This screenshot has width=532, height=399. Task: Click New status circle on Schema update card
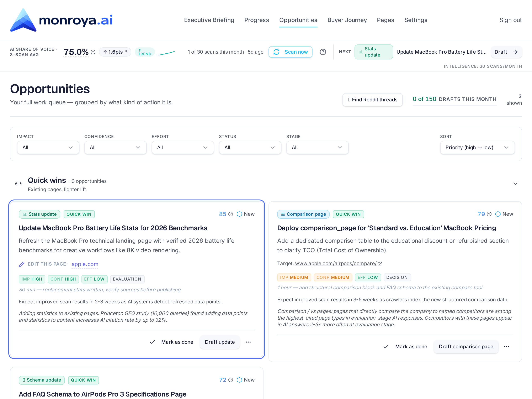239,380
